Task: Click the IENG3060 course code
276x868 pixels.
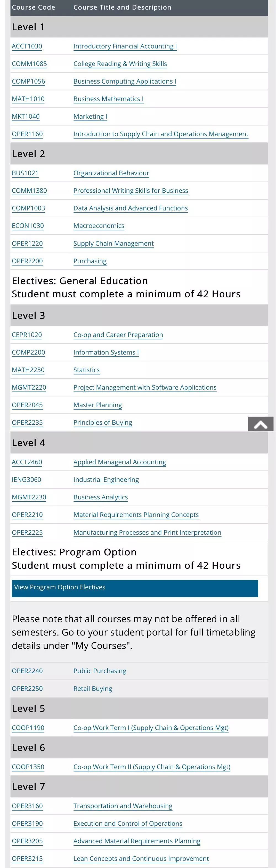Action: coord(26,480)
